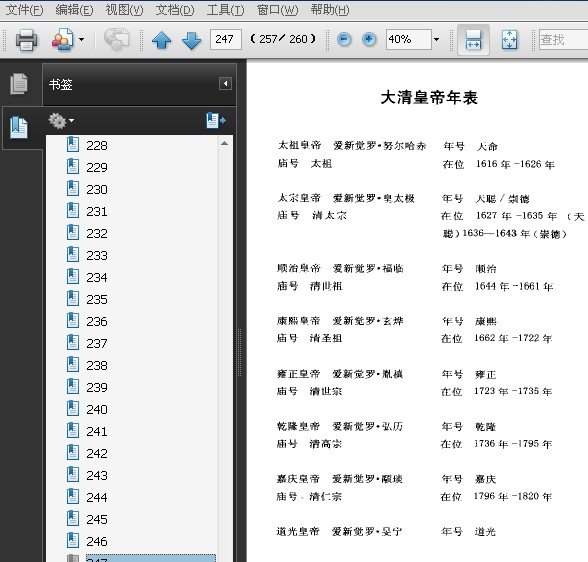This screenshot has width=588, height=562.
Task: Open the bookmark options gear dropdown
Action: tap(61, 121)
